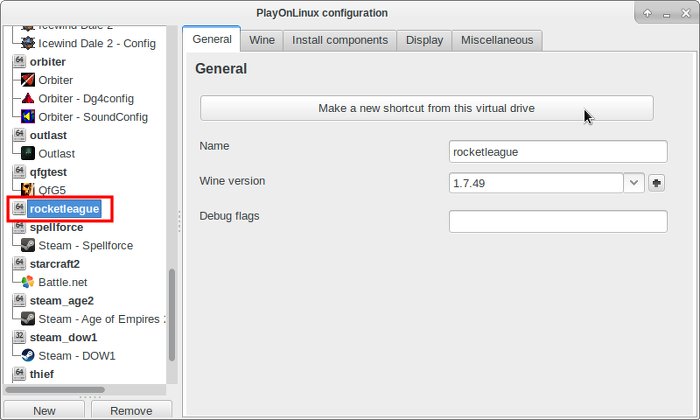The height and width of the screenshot is (420, 700).
Task: Switch to the General tab
Action: [x=212, y=39]
